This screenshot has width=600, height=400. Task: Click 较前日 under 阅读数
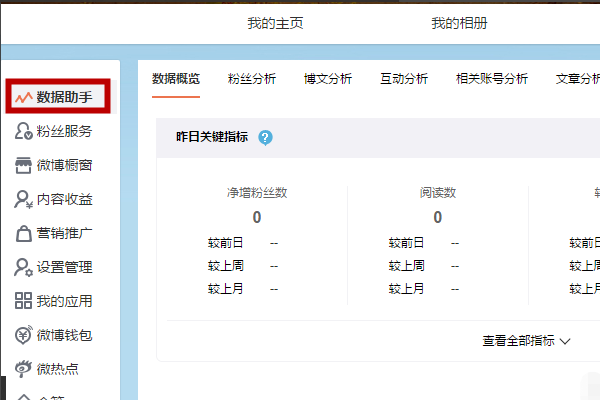[406, 243]
